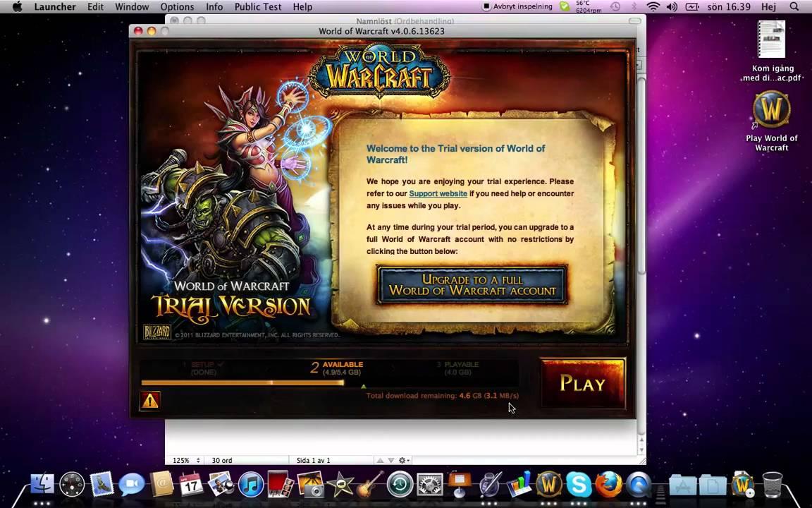The image size is (812, 508).
Task: Open the Public Test menu
Action: pyautogui.click(x=258, y=6)
